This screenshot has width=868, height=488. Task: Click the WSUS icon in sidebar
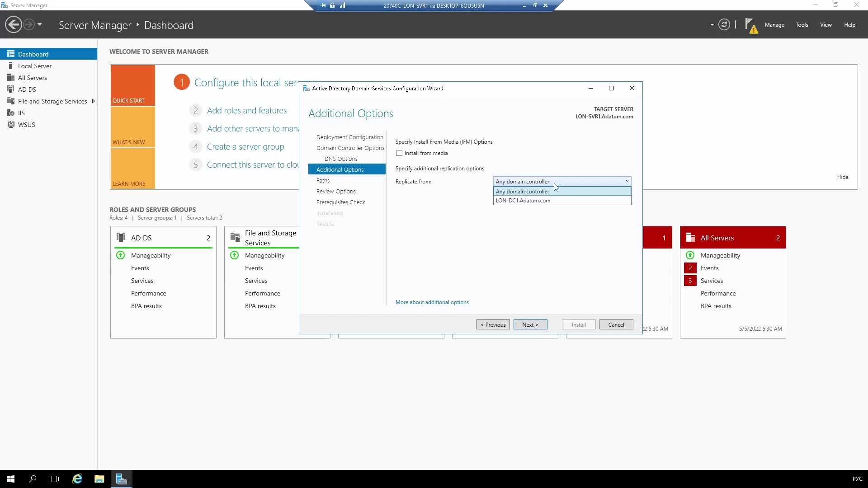tap(11, 125)
